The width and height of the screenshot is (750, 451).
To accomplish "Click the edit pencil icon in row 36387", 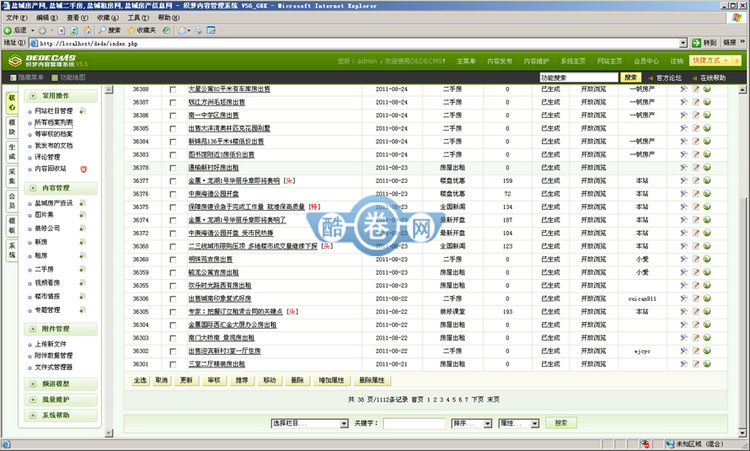I will pyautogui.click(x=695, y=102).
